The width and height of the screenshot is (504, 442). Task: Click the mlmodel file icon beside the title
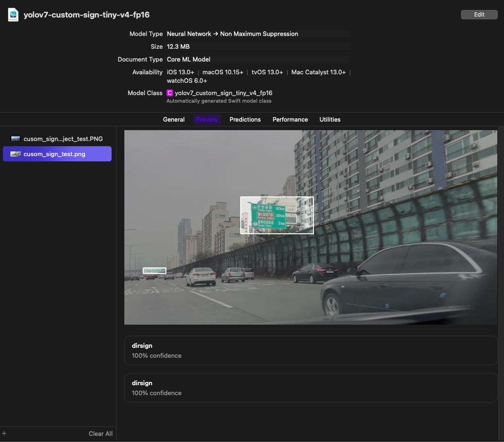point(13,15)
